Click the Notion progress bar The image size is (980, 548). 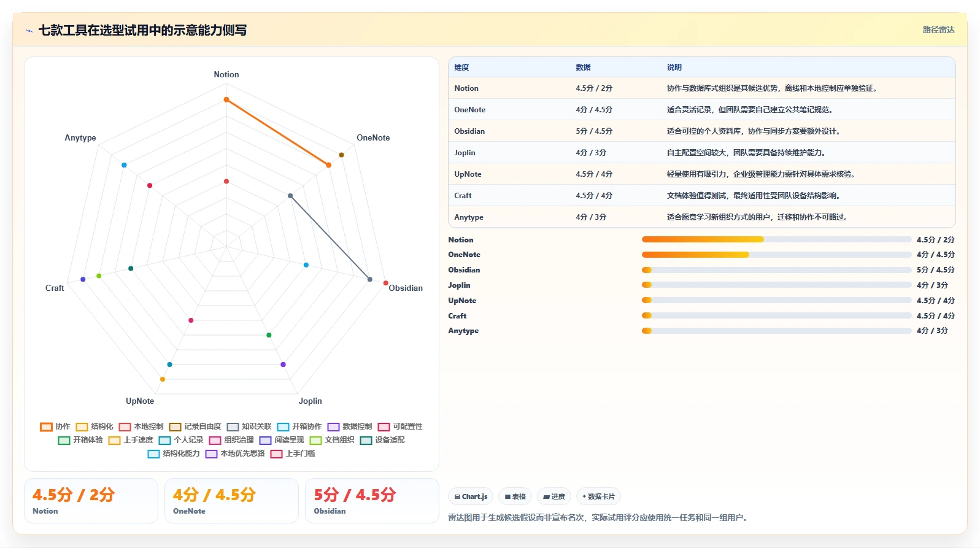click(x=776, y=239)
